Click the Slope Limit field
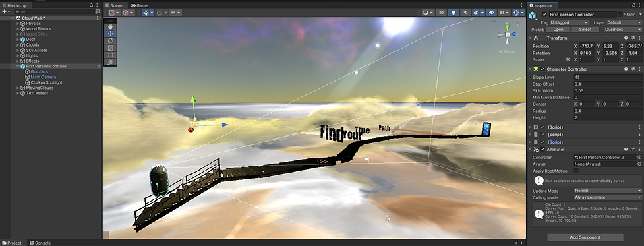The height and width of the screenshot is (246, 644). click(x=608, y=78)
